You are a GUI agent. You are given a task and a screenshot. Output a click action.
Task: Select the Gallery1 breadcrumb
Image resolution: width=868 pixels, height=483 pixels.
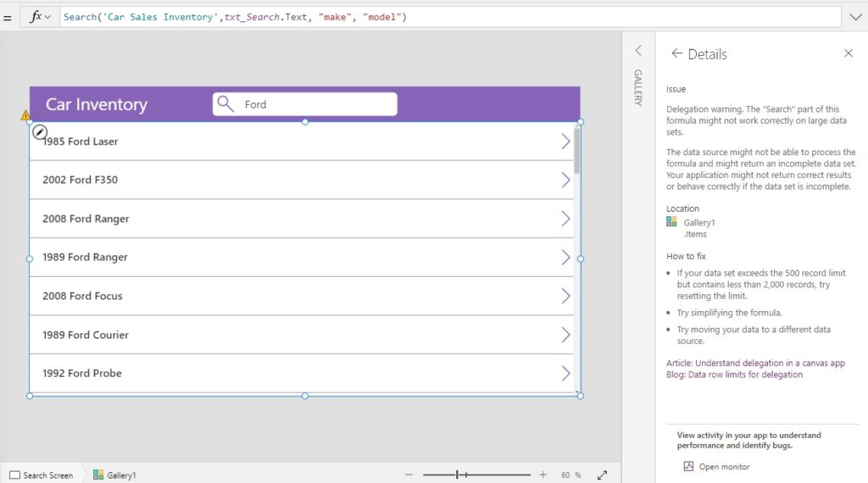click(x=114, y=475)
